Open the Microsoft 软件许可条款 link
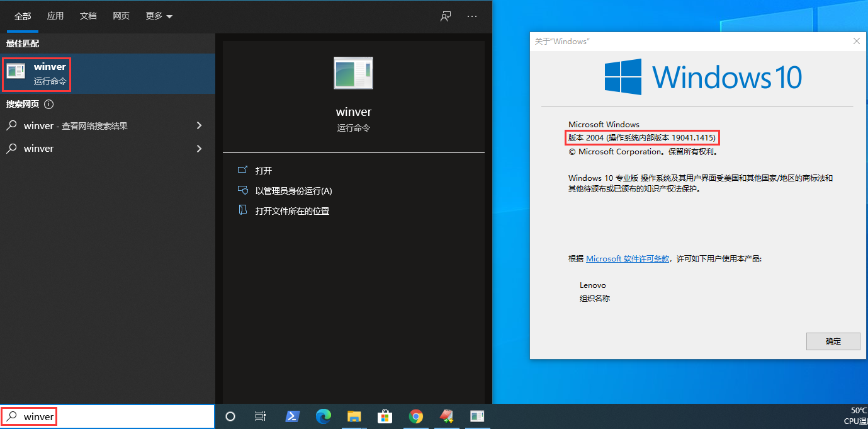This screenshot has height=429, width=868. click(628, 259)
